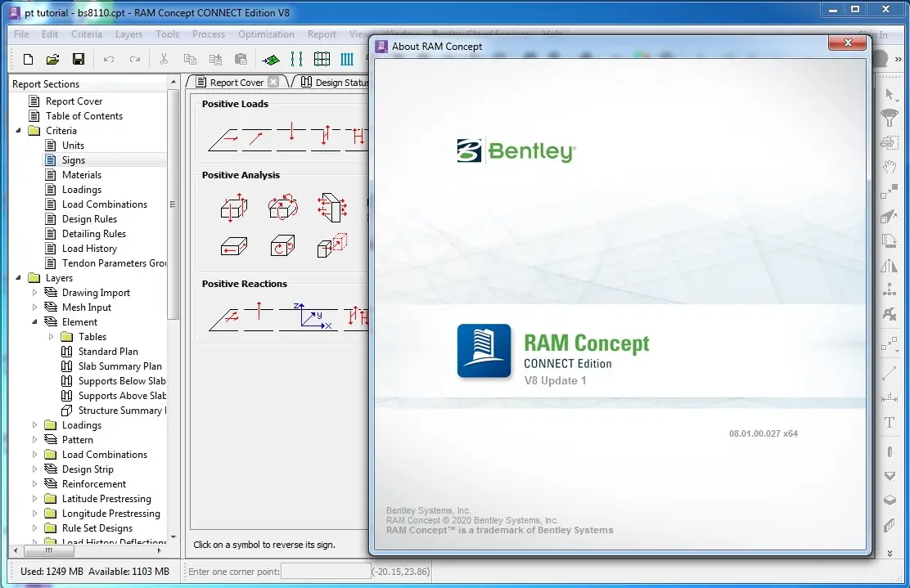This screenshot has width=910, height=588.
Task: Reverse the Positive Reactions upward arrow symbol
Action: [x=259, y=316]
